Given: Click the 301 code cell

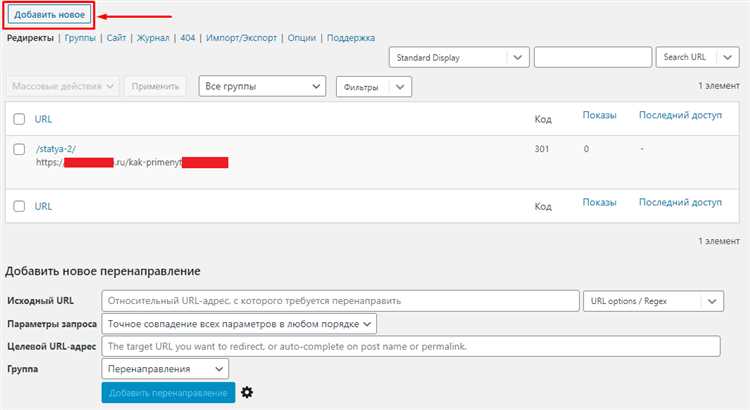Looking at the screenshot, I should (541, 149).
